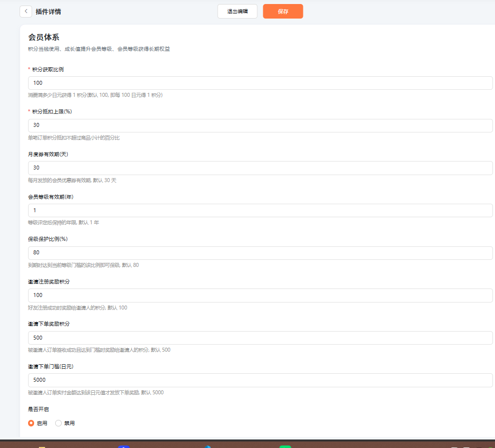
Task: Click the 插件详情 page title
Action: (48, 12)
